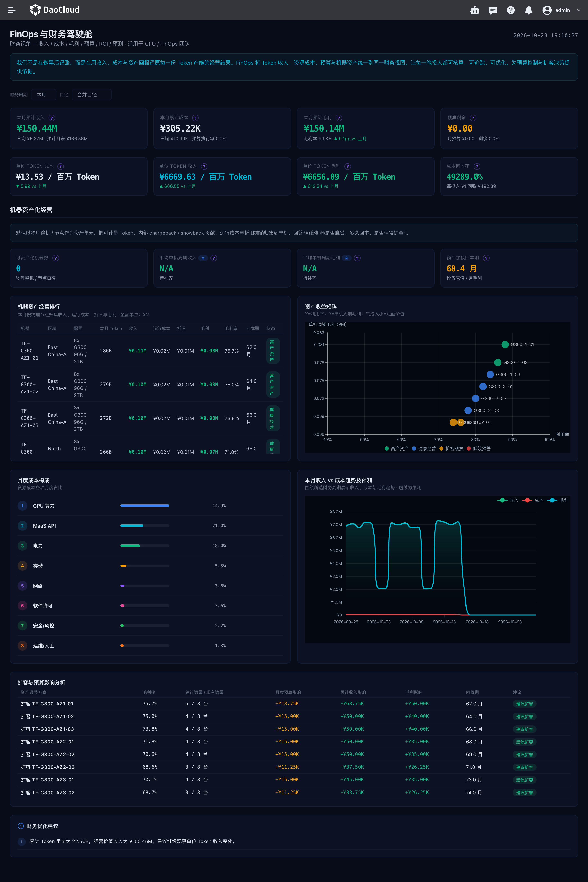
Task: Click the 机器 column header
Action: coord(25,328)
